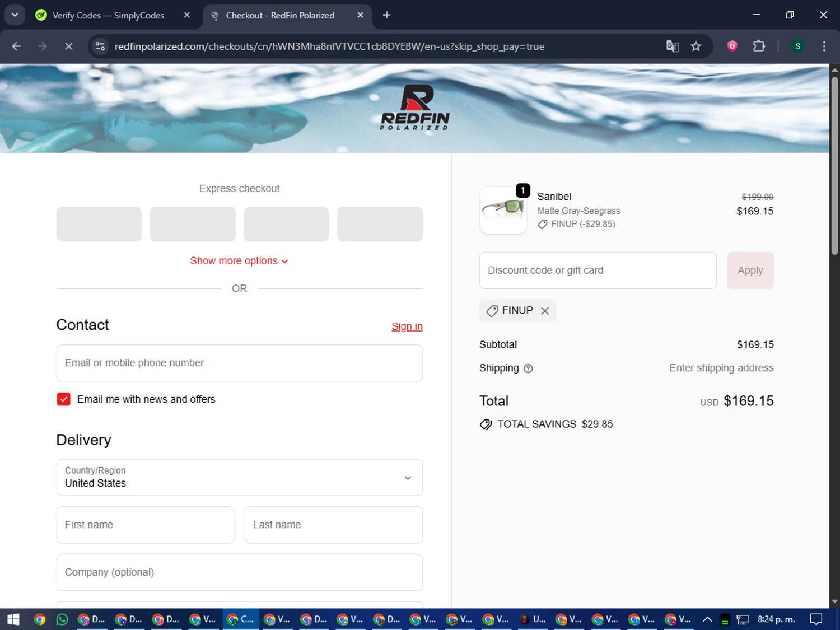This screenshot has height=630, width=840.
Task: Click the translate page icon
Action: click(x=672, y=46)
